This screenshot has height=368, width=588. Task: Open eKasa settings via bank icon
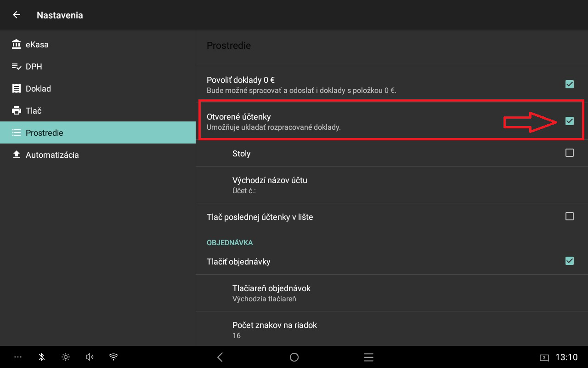[x=17, y=44]
